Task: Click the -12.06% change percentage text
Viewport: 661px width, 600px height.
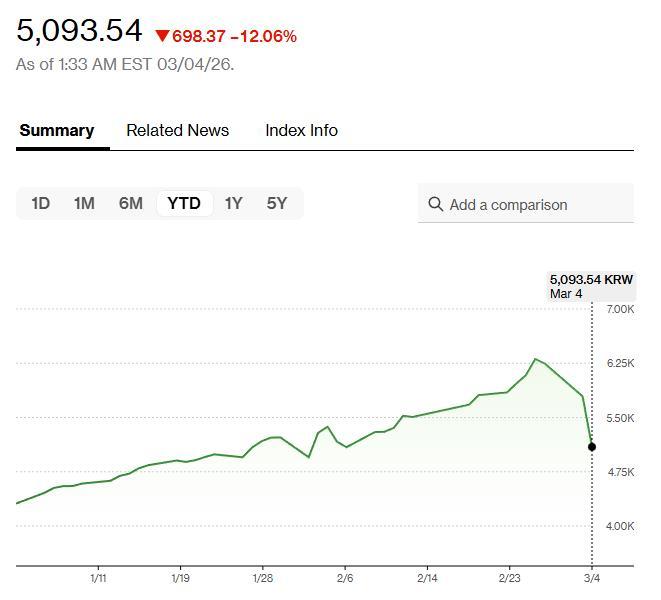Action: (x=263, y=36)
